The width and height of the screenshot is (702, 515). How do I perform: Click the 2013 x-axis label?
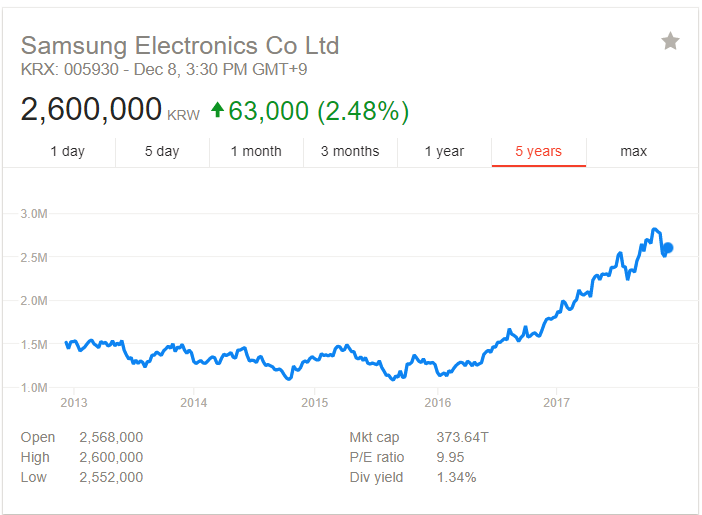click(x=74, y=403)
